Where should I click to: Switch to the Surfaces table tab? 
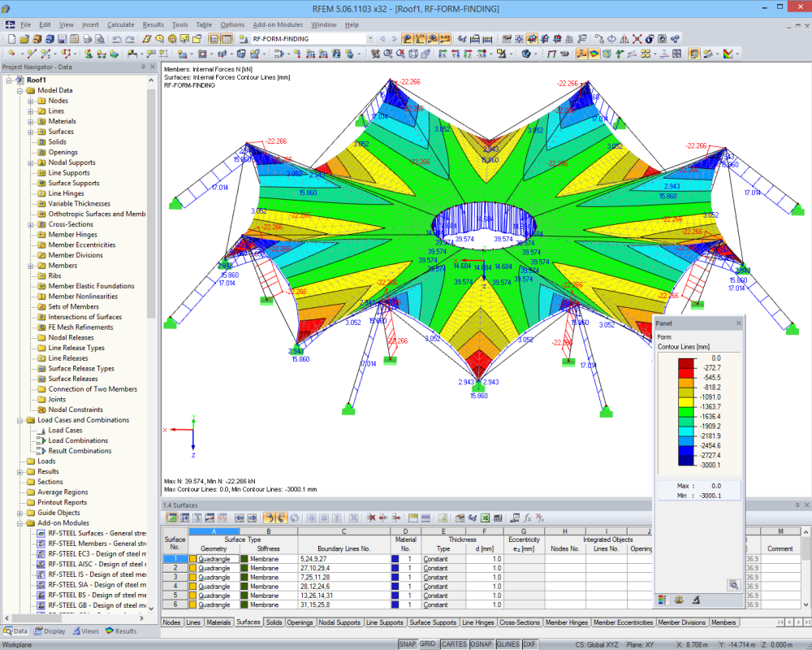[248, 622]
